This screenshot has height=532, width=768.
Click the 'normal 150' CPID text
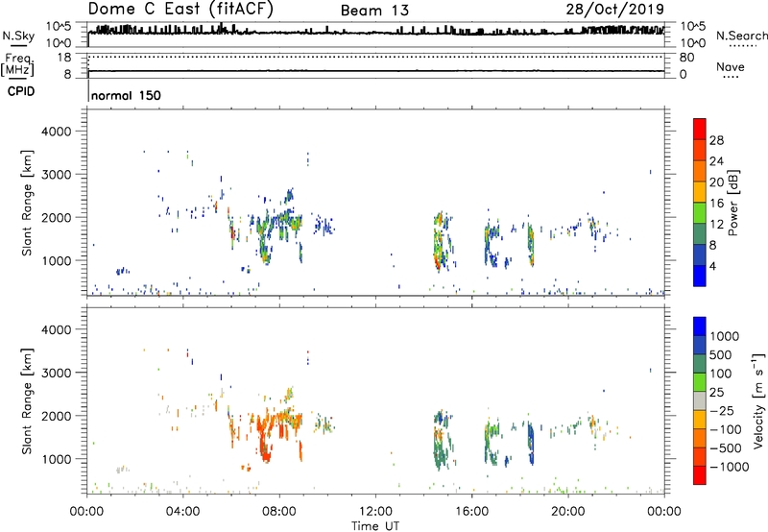tap(126, 95)
